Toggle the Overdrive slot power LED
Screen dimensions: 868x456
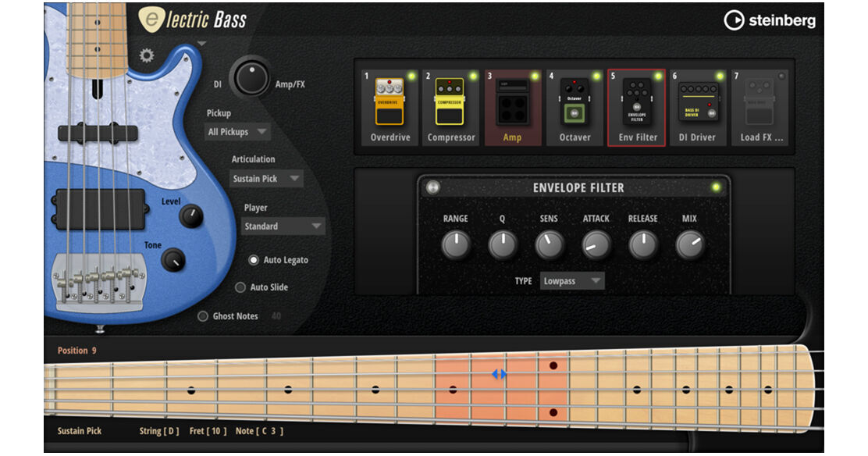tap(411, 76)
